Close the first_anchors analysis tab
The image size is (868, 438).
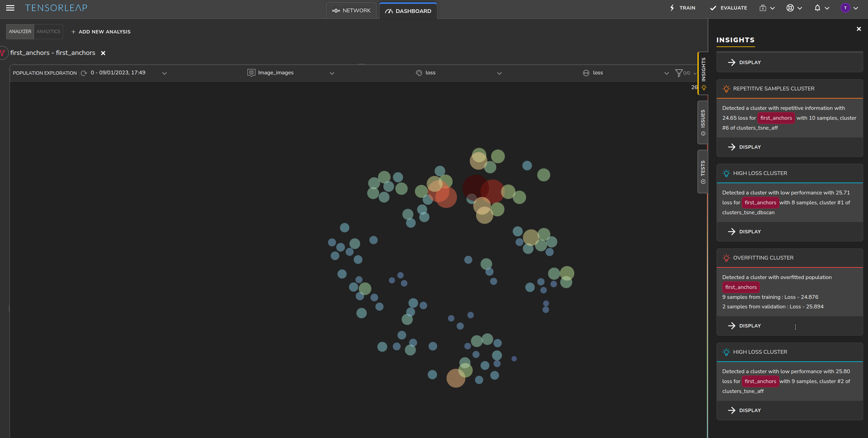tap(103, 53)
